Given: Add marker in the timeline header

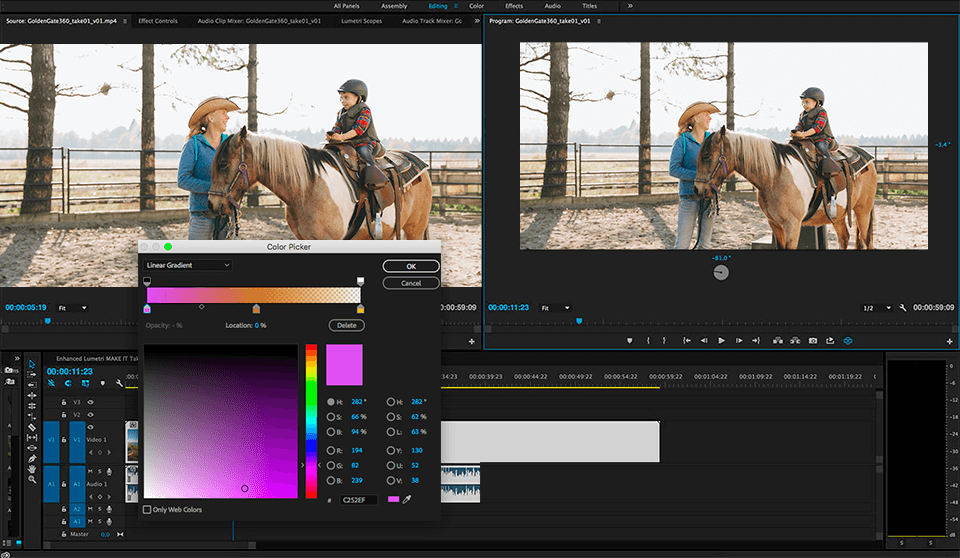Looking at the screenshot, I should pyautogui.click(x=102, y=383).
